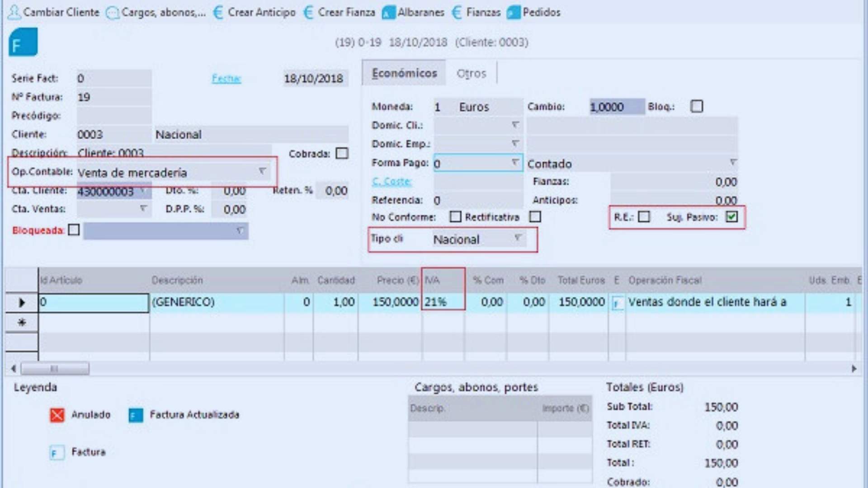
Task: Click the Cambiar Cliente icon
Action: [15, 12]
